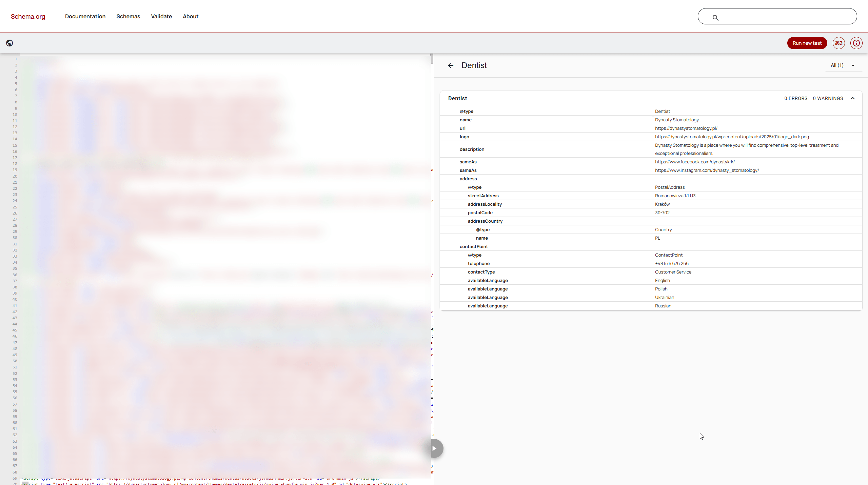
Task: Click line number 42 in the code gutter
Action: pyautogui.click(x=15, y=312)
